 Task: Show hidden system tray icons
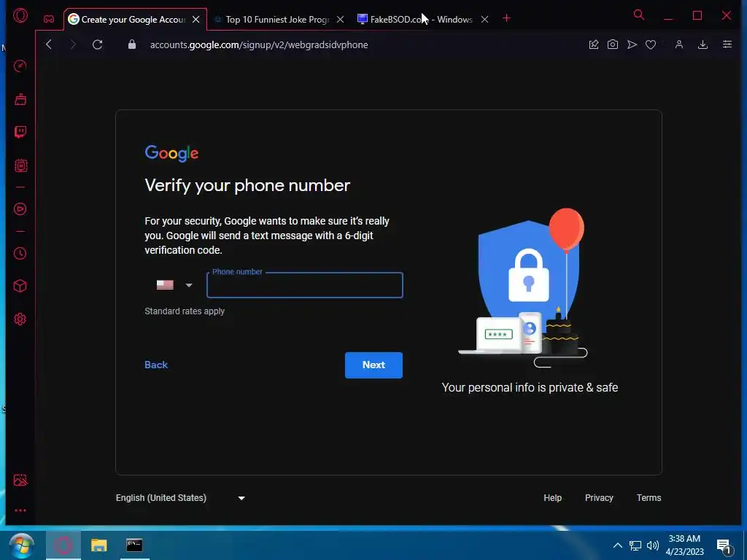tap(617, 545)
